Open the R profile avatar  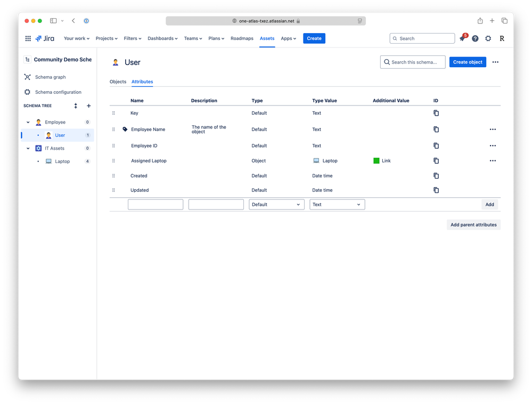click(x=502, y=38)
